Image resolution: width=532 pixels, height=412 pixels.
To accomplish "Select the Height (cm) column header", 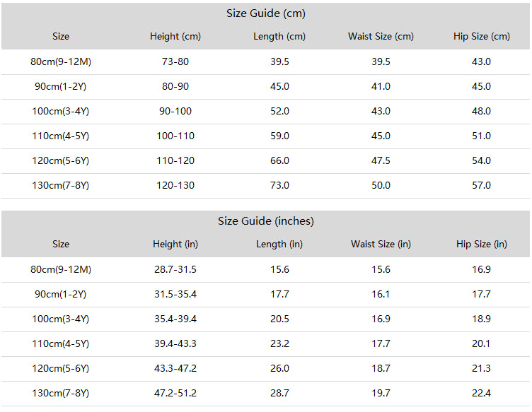I will pos(175,36).
